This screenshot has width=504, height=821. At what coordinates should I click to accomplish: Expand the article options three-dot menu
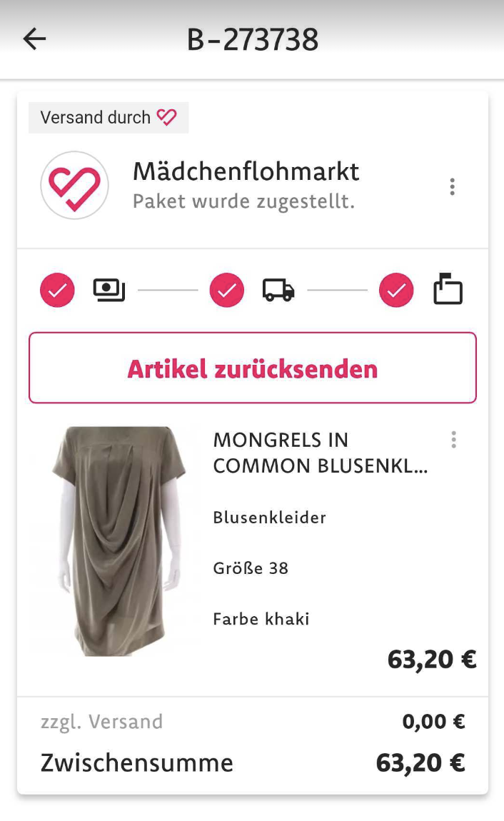[x=454, y=440]
